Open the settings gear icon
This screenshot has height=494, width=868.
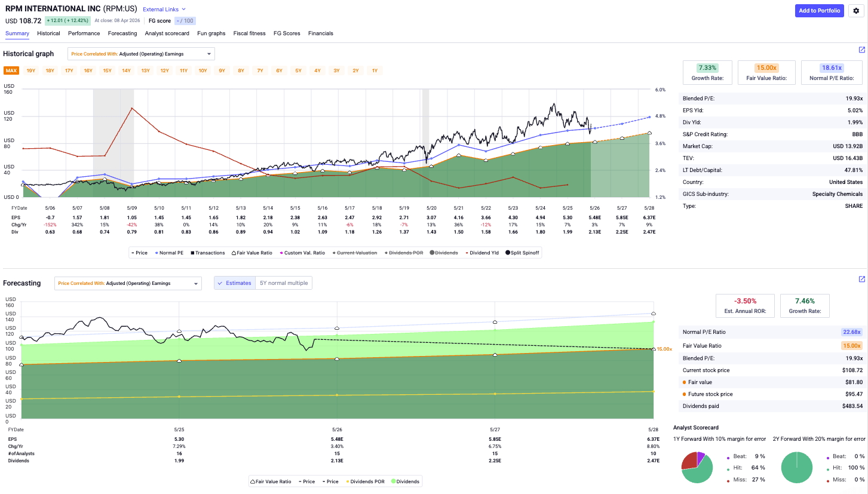(x=856, y=11)
